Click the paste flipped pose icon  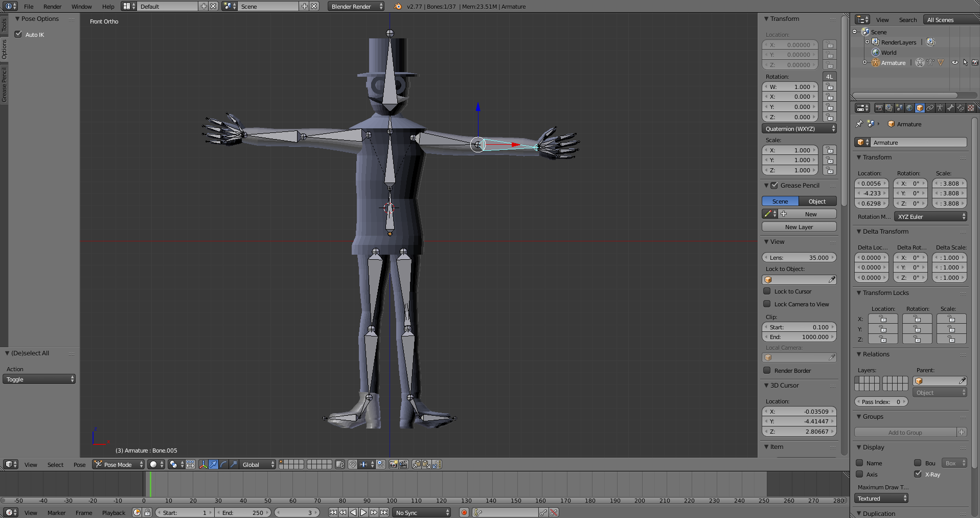(437, 464)
